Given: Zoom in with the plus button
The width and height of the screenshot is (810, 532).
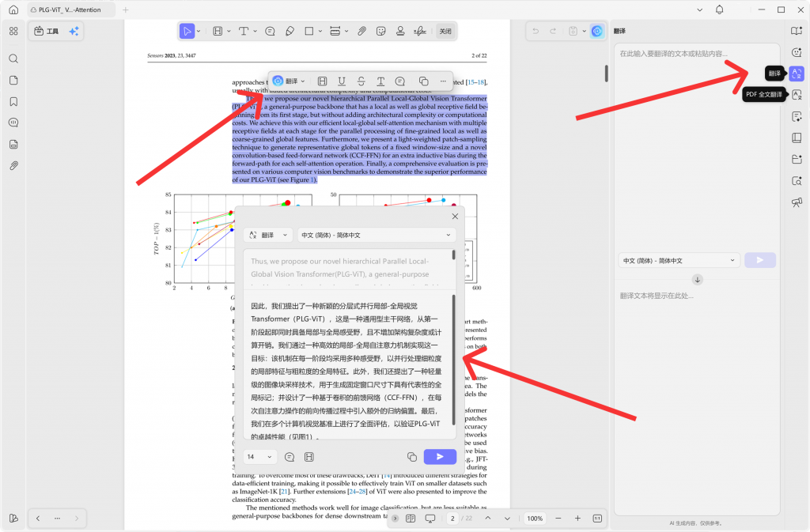Looking at the screenshot, I should (x=577, y=519).
